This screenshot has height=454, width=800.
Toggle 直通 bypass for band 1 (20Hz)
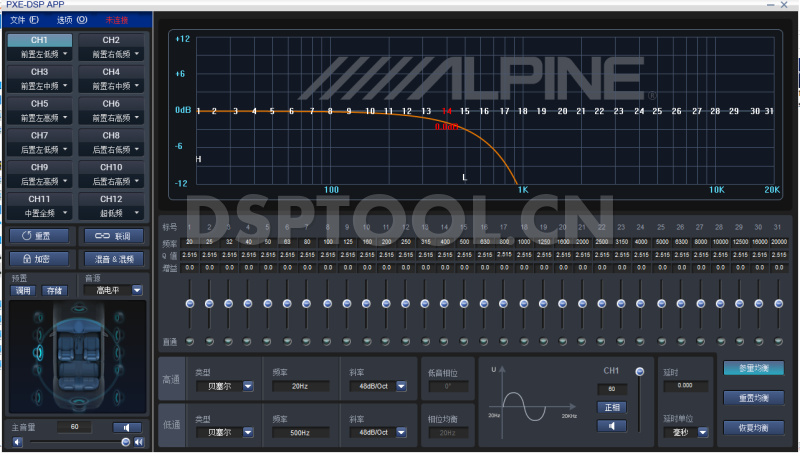click(190, 341)
